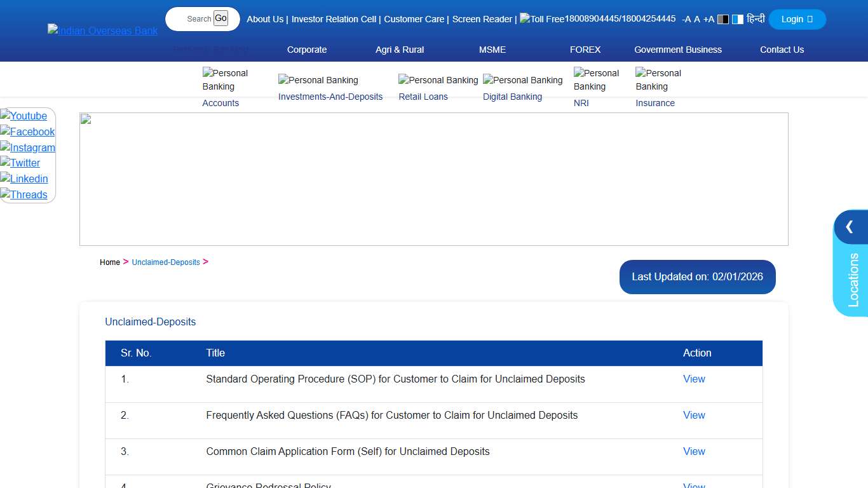
Task: View the SOP for Unclaimed Deposits
Action: 694,379
